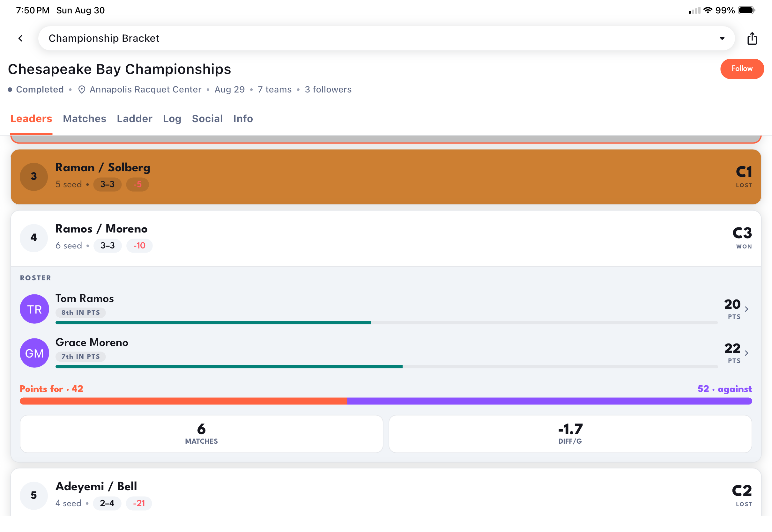This screenshot has width=772, height=532.
Task: Tap rank 3 badge for Raman / Solberg
Action: (x=34, y=177)
